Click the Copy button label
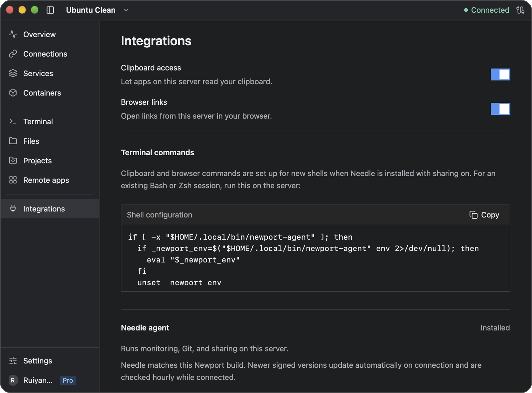 point(490,215)
